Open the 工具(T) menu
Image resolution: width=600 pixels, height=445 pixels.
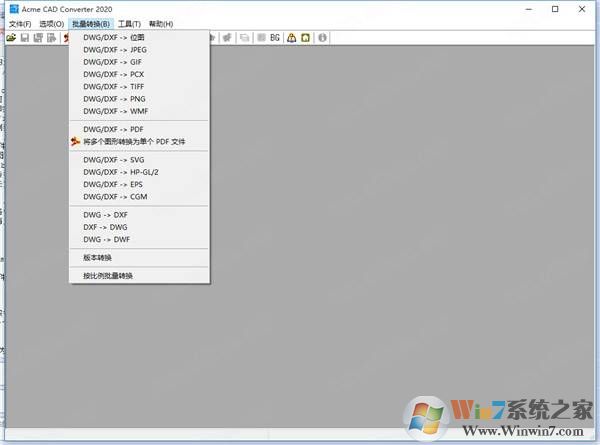click(x=129, y=24)
